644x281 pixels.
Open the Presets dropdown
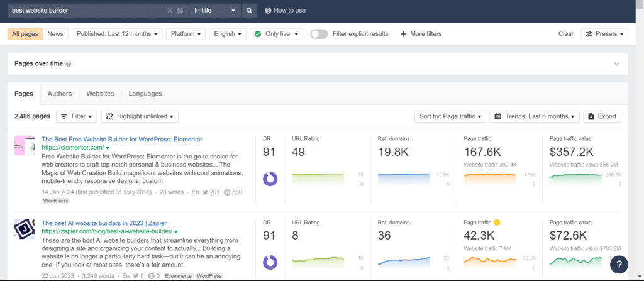click(x=604, y=34)
